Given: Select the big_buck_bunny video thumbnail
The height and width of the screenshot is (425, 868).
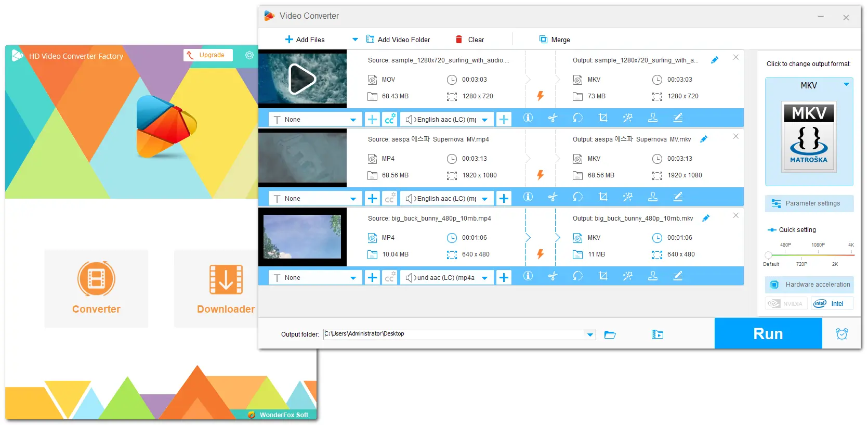Looking at the screenshot, I should coord(303,237).
